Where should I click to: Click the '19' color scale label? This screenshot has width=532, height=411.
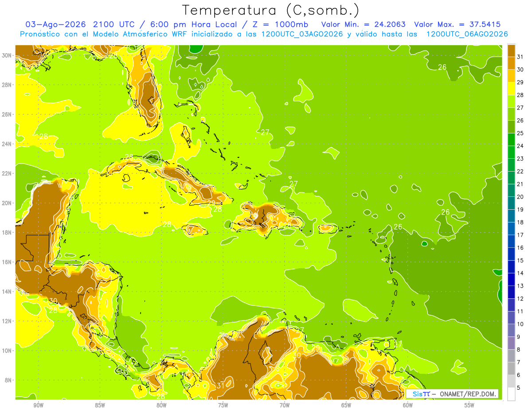tap(520, 209)
